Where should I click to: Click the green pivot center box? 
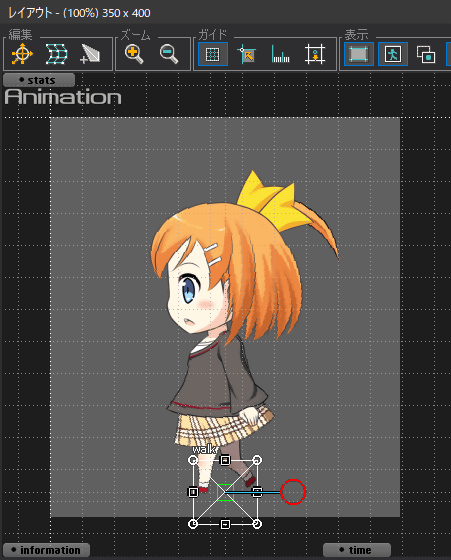pos(225,492)
